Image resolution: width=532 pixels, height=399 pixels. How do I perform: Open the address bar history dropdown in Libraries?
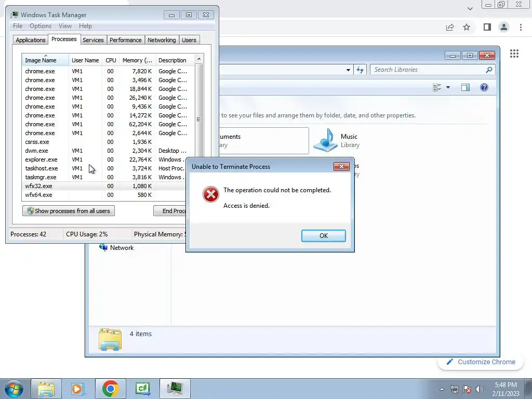coord(348,70)
